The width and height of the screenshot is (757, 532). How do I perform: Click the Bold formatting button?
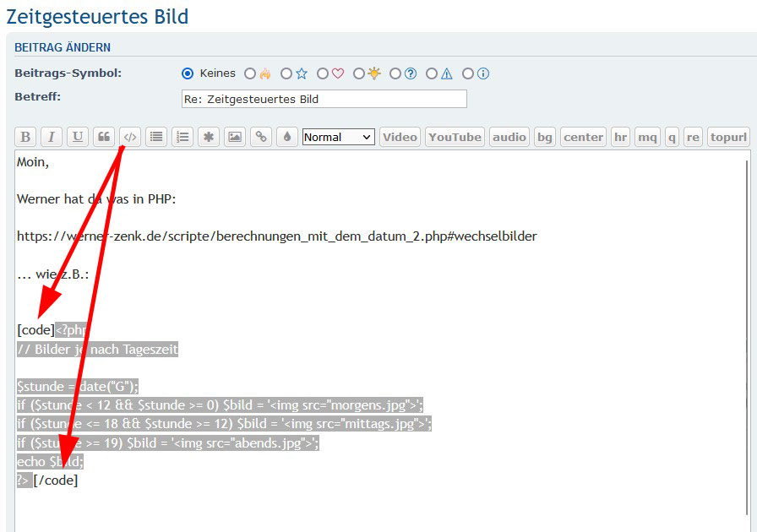pos(25,137)
